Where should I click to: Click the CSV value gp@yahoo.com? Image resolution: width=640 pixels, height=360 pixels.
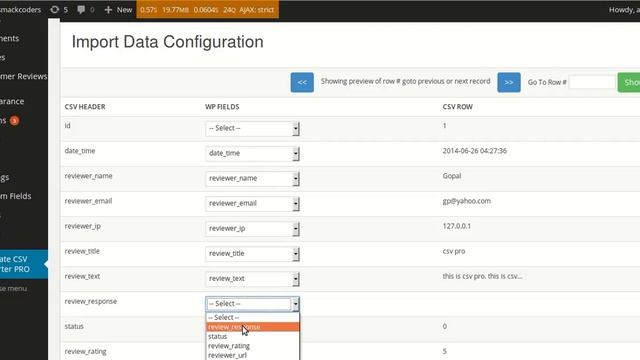point(467,201)
